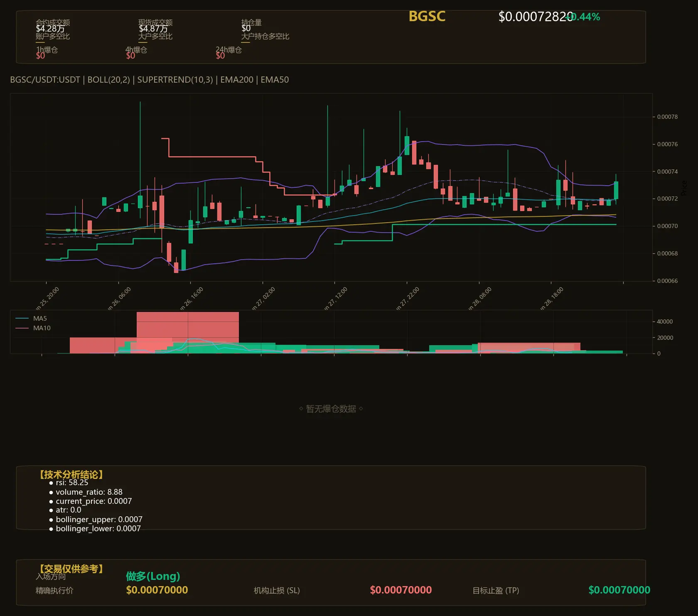Click the 账户多空比 label
Image resolution: width=698 pixels, height=616 pixels.
pyautogui.click(x=53, y=36)
